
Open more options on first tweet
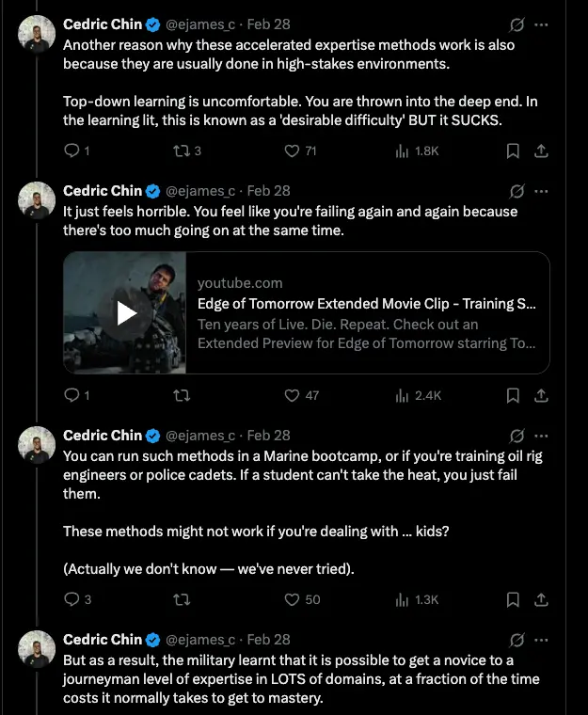pyautogui.click(x=541, y=24)
